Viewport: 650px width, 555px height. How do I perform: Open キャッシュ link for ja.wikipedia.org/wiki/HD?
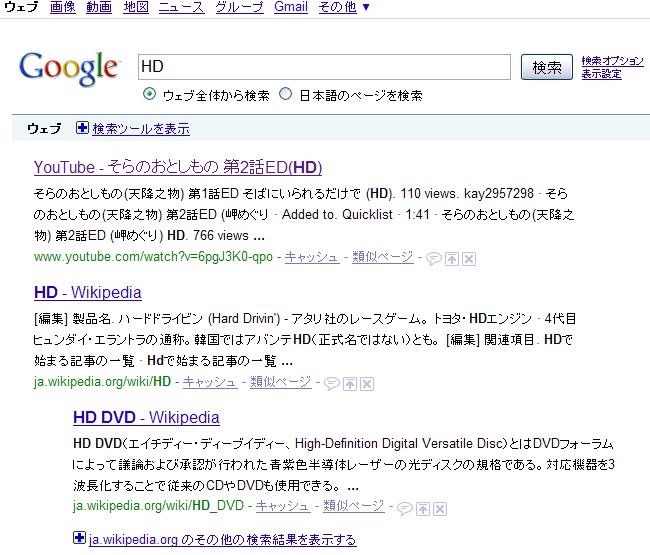(x=210, y=382)
